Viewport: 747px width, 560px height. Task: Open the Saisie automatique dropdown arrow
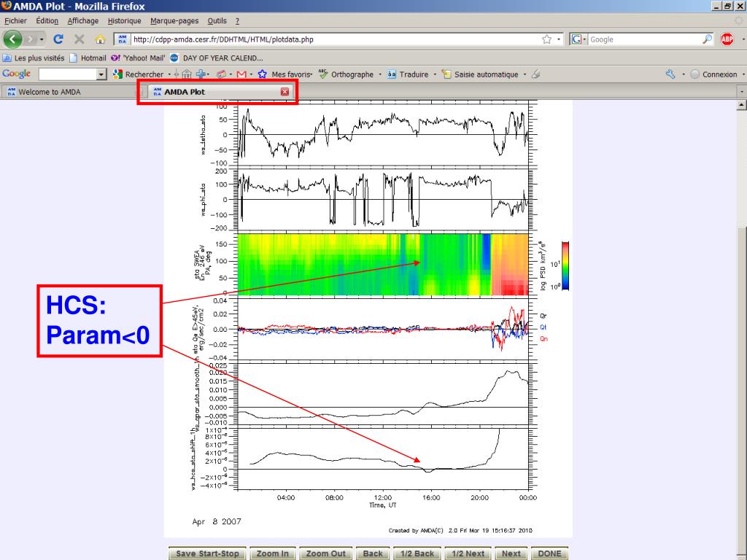pos(525,74)
